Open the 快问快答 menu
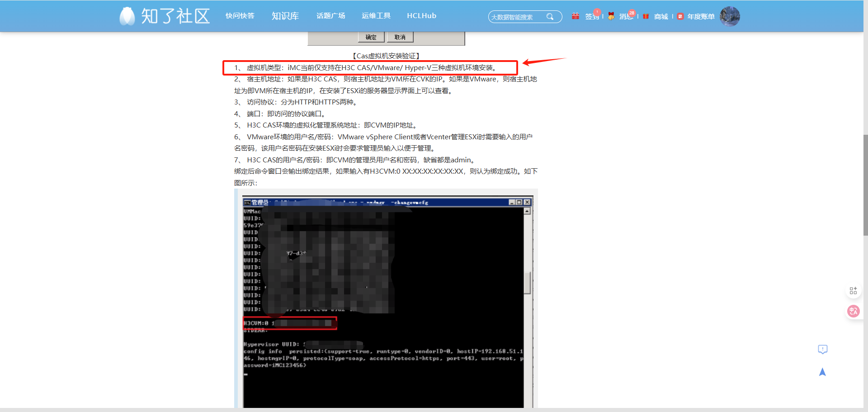The height and width of the screenshot is (412, 868). coord(240,16)
